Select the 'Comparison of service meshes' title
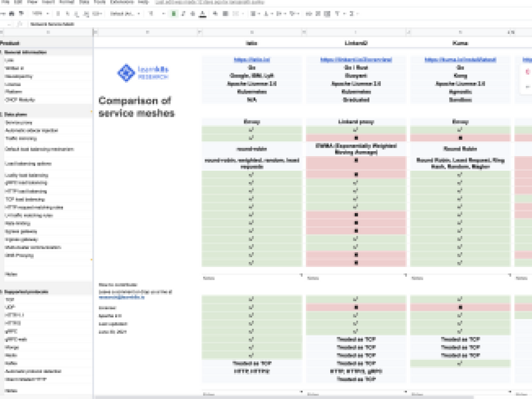 click(137, 107)
